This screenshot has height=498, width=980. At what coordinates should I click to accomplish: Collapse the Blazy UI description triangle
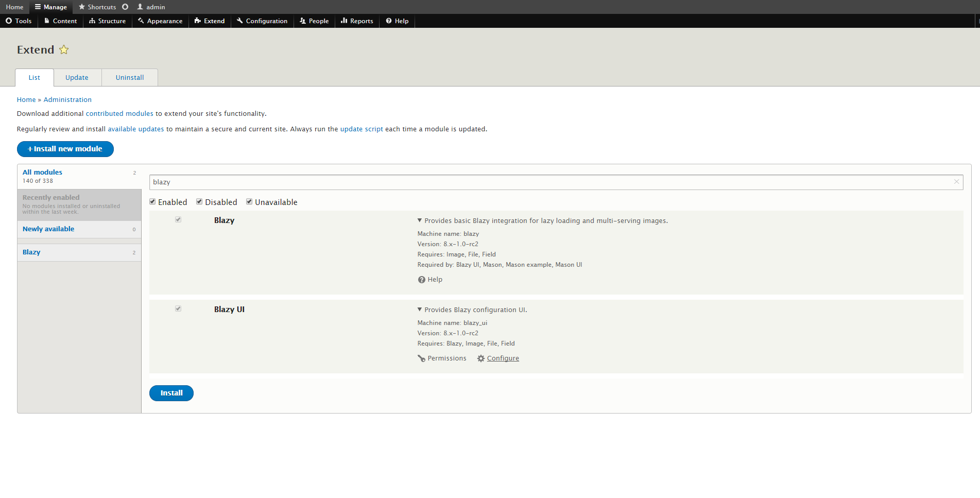point(420,310)
